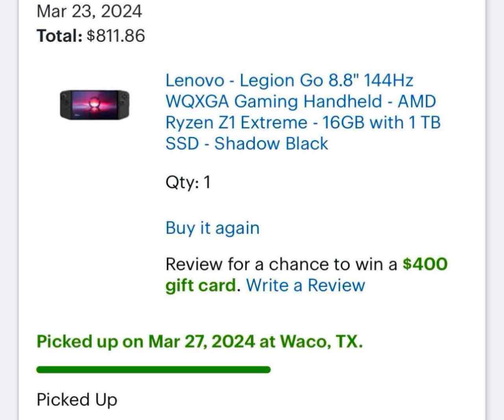Click the green pickup progress bar
This screenshot has width=504, height=420.
click(154, 370)
